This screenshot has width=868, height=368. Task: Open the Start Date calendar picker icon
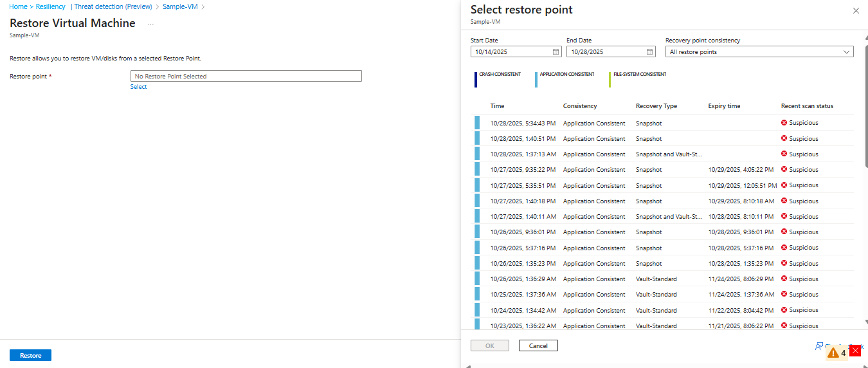point(556,52)
